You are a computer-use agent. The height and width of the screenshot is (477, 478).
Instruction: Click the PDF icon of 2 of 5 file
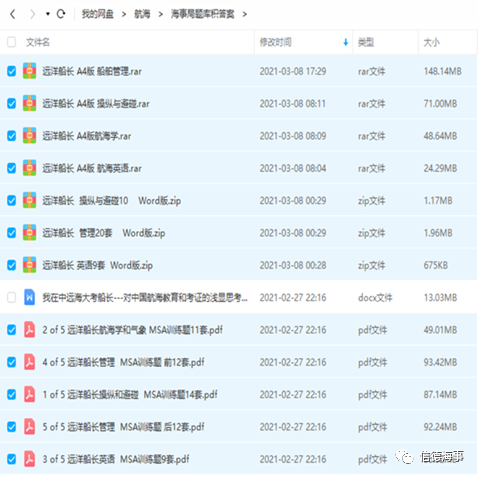(29, 330)
